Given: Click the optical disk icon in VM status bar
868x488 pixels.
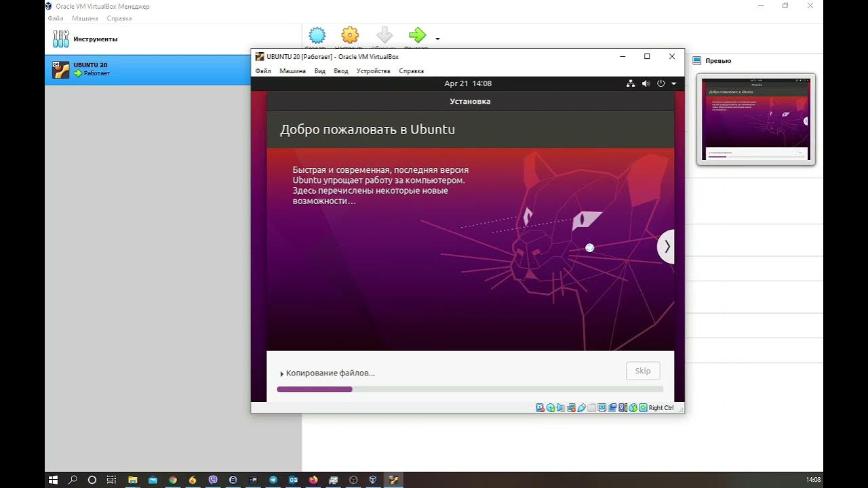Looking at the screenshot, I should [x=551, y=408].
